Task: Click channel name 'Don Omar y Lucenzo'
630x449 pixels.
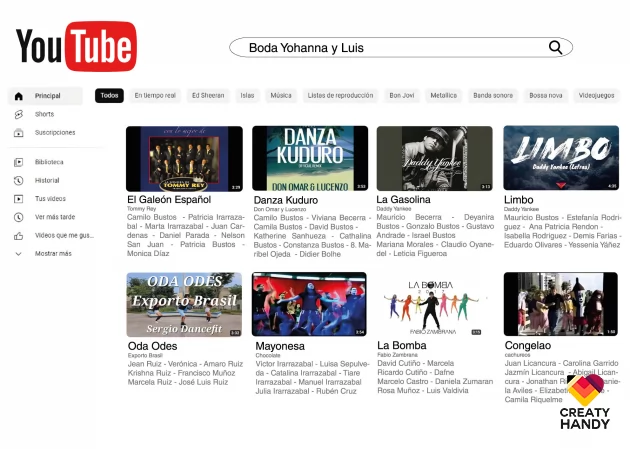Action: [280, 209]
